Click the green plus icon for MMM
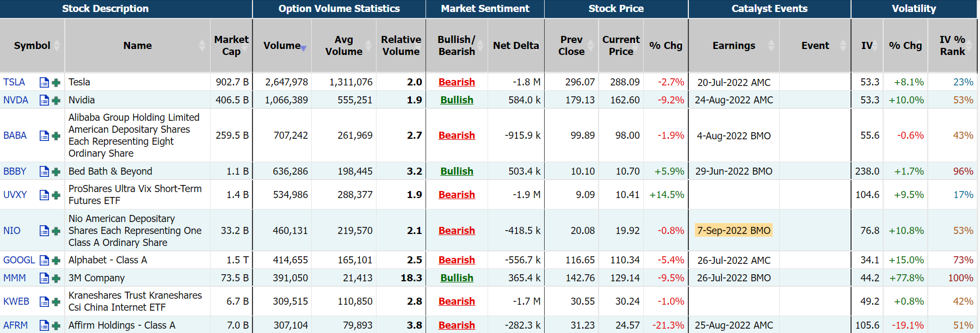This screenshot has width=980, height=333. [x=56, y=279]
